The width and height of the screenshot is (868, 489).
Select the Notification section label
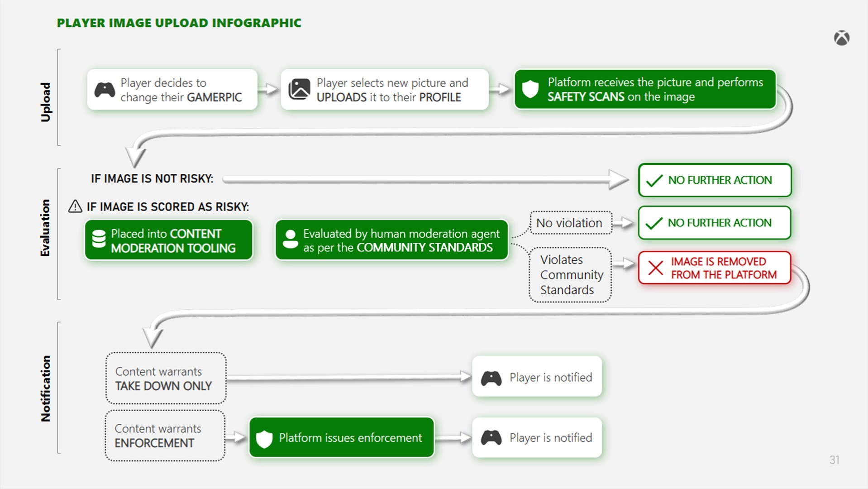(45, 388)
